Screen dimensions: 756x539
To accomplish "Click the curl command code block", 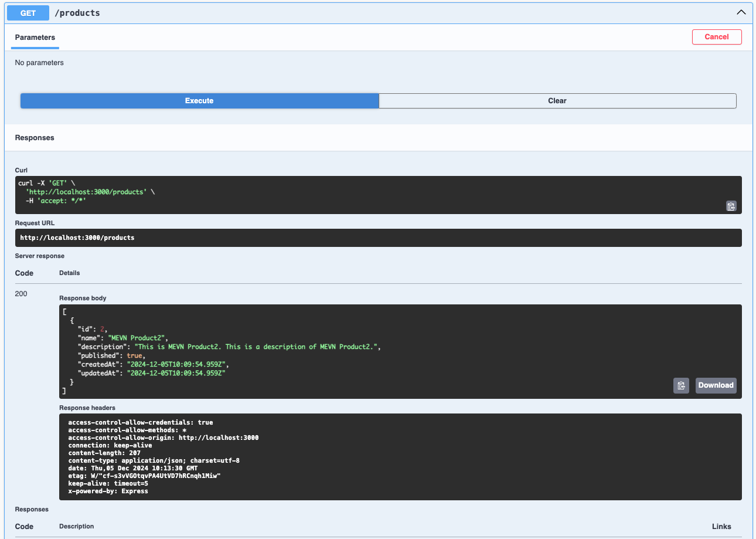I will 378,195.
